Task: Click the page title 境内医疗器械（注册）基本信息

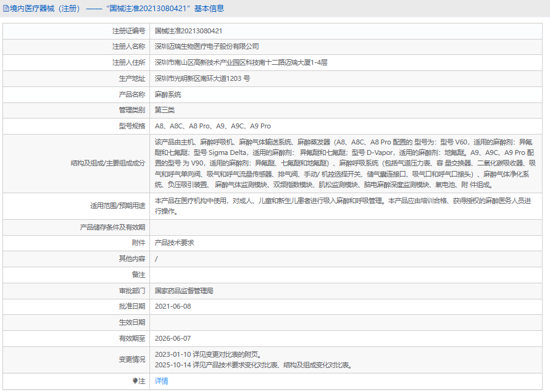Action: click(x=117, y=9)
